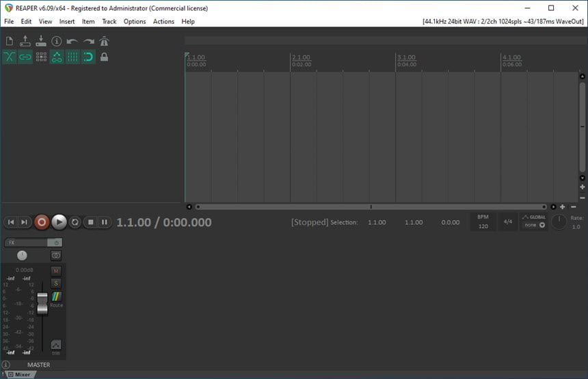
Task: Go to project start transport button
Action: (x=11, y=222)
